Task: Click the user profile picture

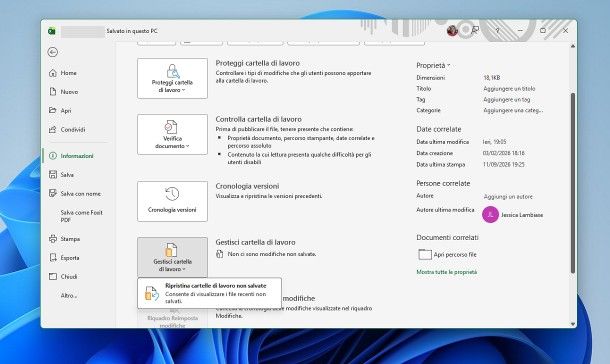Action: click(452, 30)
